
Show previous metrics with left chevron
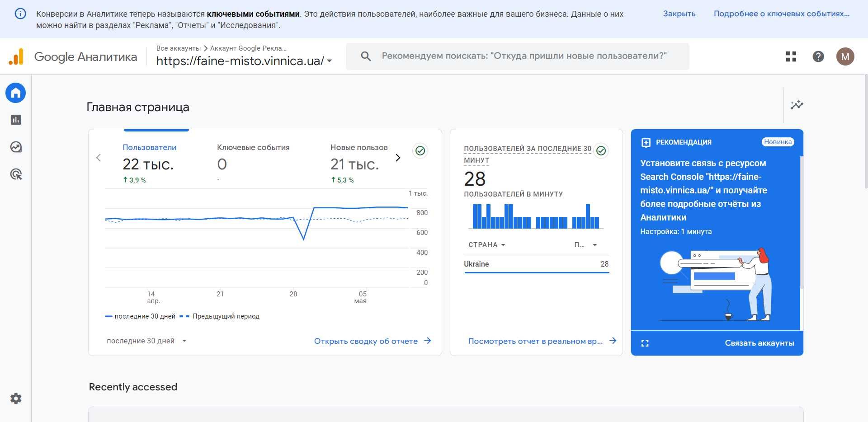coord(99,158)
